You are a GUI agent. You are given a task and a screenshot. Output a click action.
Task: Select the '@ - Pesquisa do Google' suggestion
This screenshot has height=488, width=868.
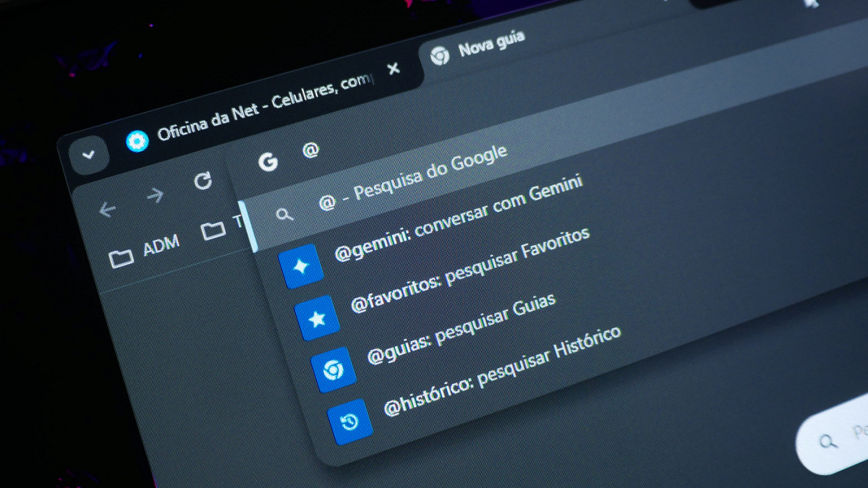click(412, 179)
